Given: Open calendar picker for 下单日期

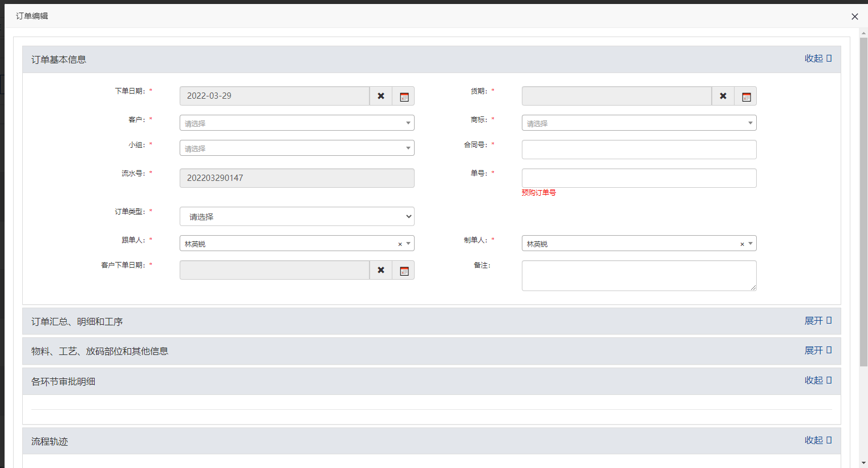Looking at the screenshot, I should (404, 96).
